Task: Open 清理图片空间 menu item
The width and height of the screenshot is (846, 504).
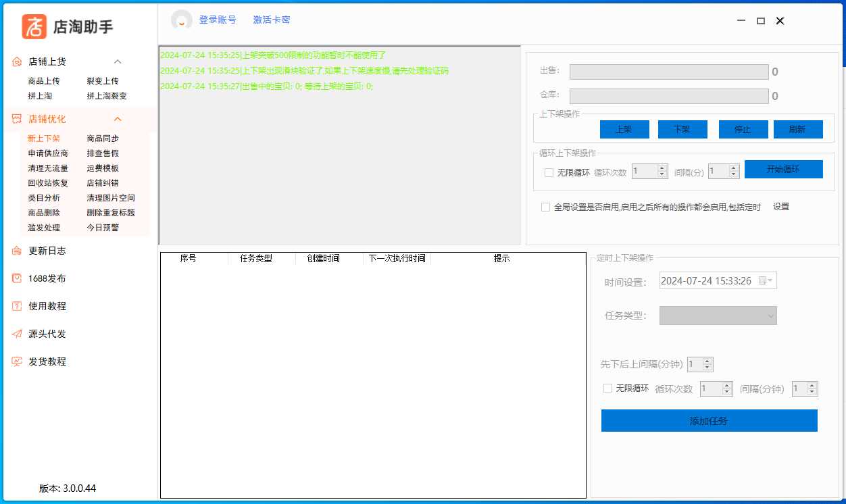Action: (x=111, y=198)
